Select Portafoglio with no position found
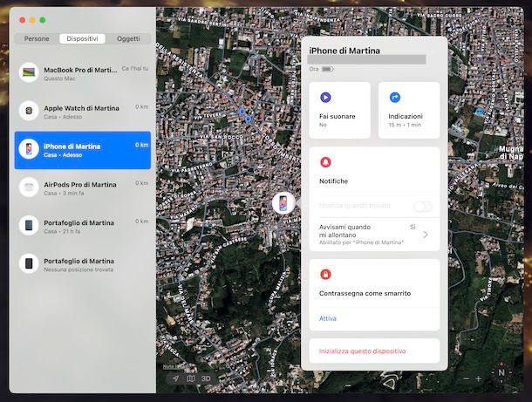The image size is (532, 402). [x=83, y=263]
